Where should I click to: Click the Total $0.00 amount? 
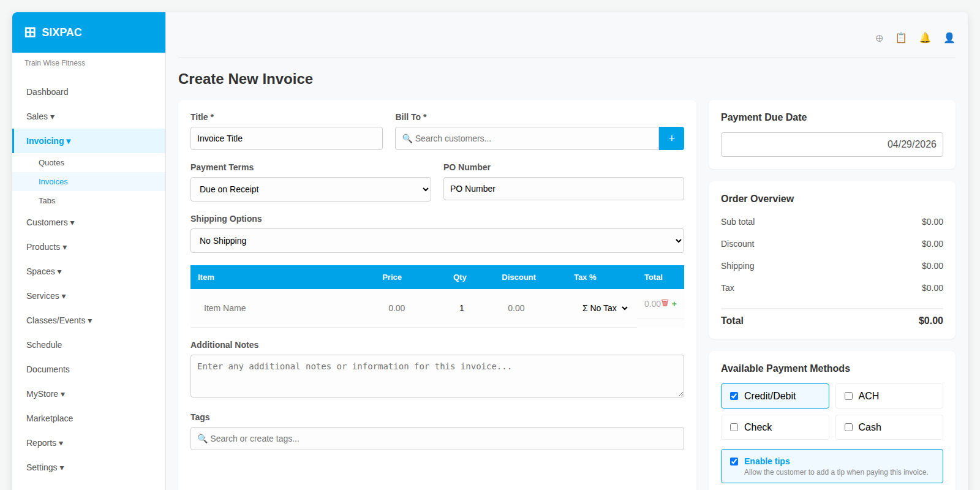[x=930, y=320]
